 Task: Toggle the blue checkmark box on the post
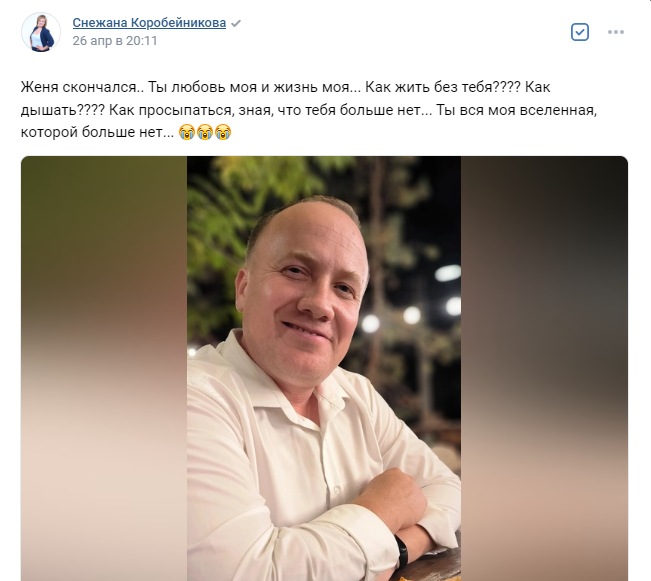[580, 32]
